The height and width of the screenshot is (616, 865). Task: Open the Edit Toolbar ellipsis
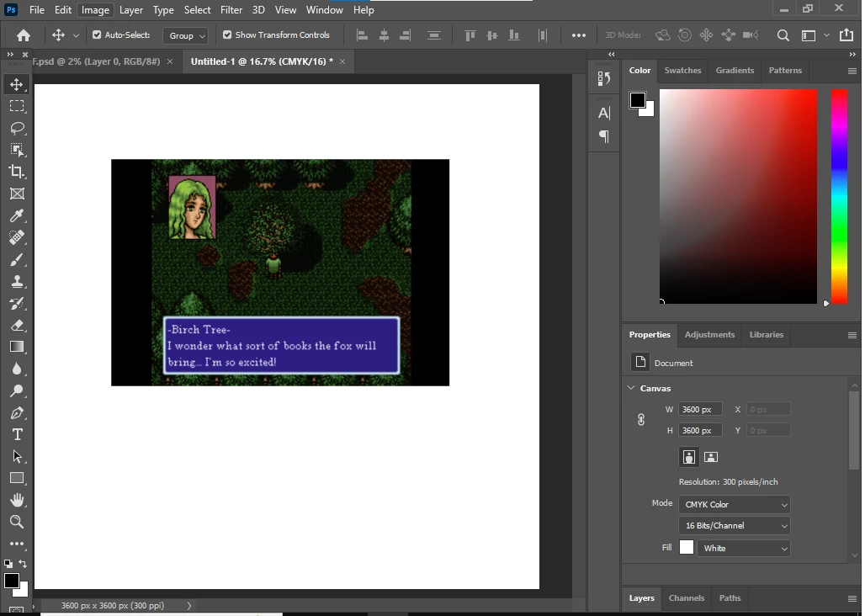17,544
